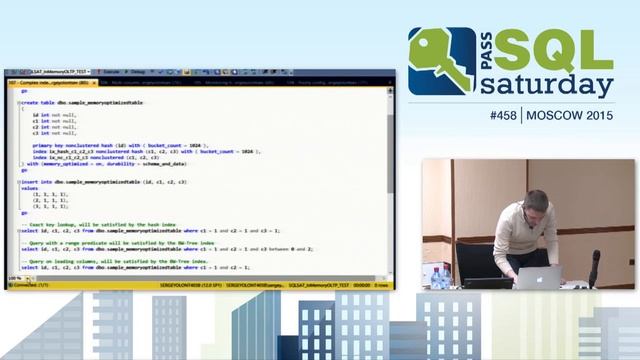The image size is (640, 360).
Task: Click the 'Query on leading columns' comment
Action: pos(114,262)
